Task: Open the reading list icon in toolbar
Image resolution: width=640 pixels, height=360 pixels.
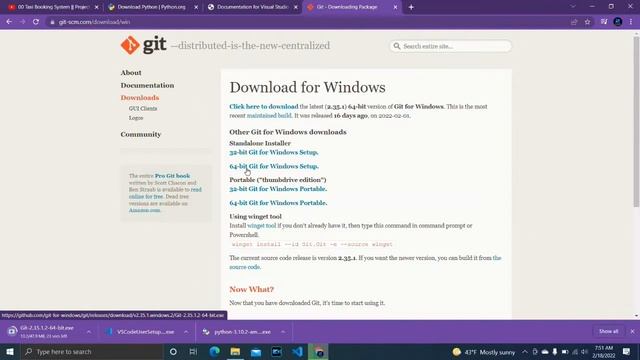Action: pos(604,22)
